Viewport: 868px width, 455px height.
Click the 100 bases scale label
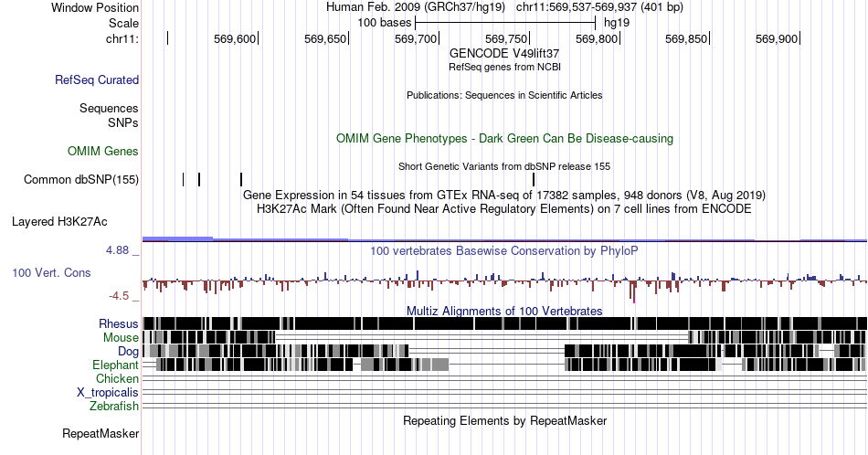[x=384, y=23]
